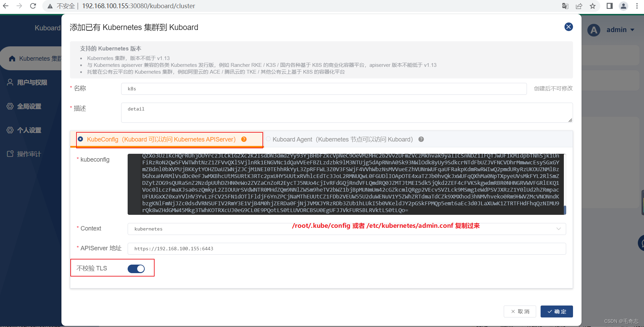644x327 pixels.
Task: Select the KubeConfig radio option
Action: [x=81, y=139]
